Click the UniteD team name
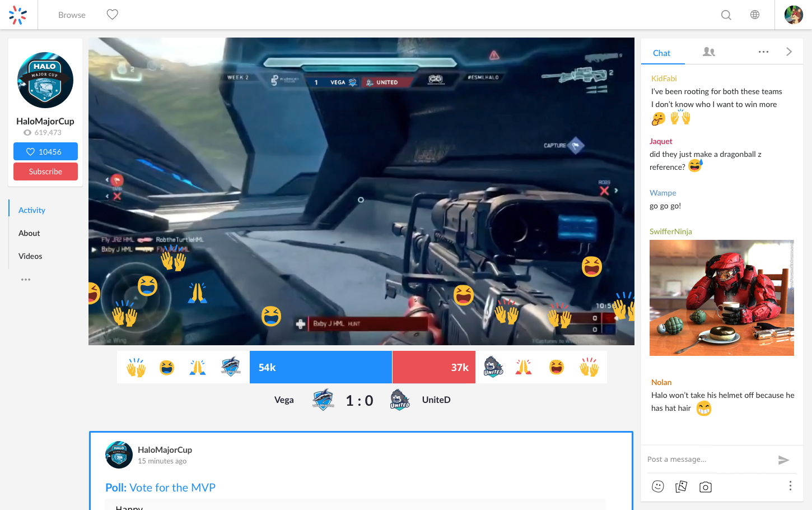This screenshot has height=510, width=812. pos(436,400)
